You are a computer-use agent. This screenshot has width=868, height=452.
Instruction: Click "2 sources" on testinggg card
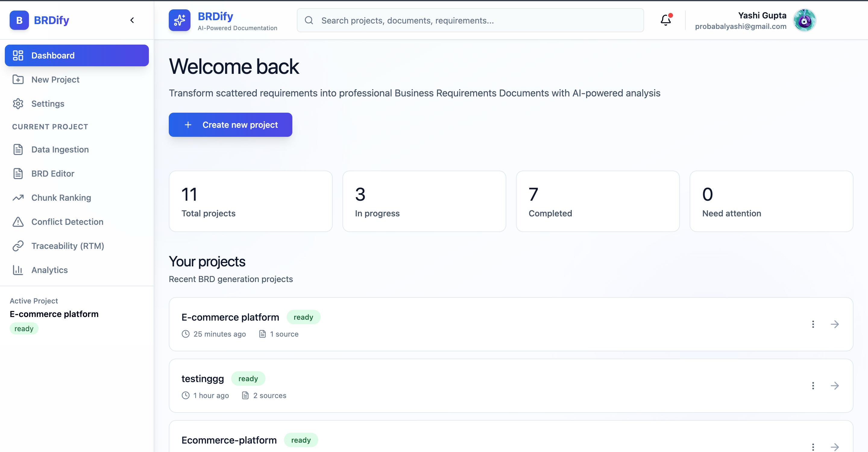point(269,395)
